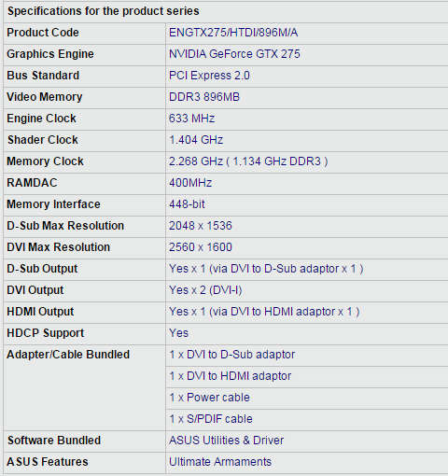The width and height of the screenshot is (448, 476).
Task: Click the product code ENGTX275/HTDI/896M/A
Action: 233,33
